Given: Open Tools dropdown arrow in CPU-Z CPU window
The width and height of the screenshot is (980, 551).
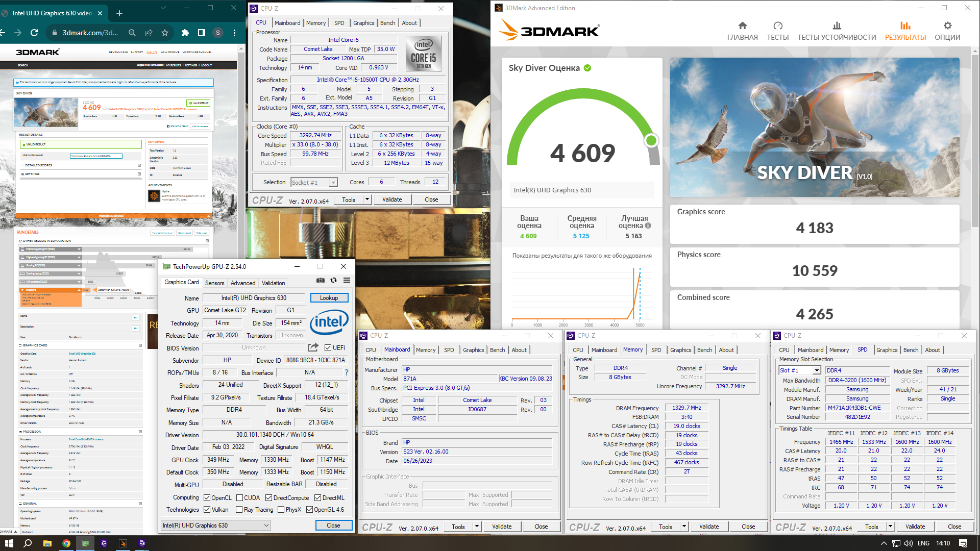Looking at the screenshot, I should (367, 199).
